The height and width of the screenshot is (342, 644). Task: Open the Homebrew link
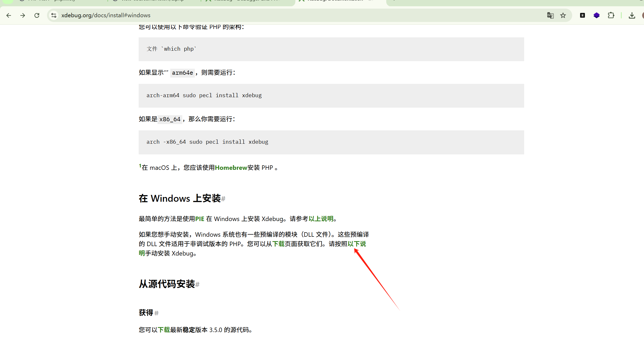[231, 168]
